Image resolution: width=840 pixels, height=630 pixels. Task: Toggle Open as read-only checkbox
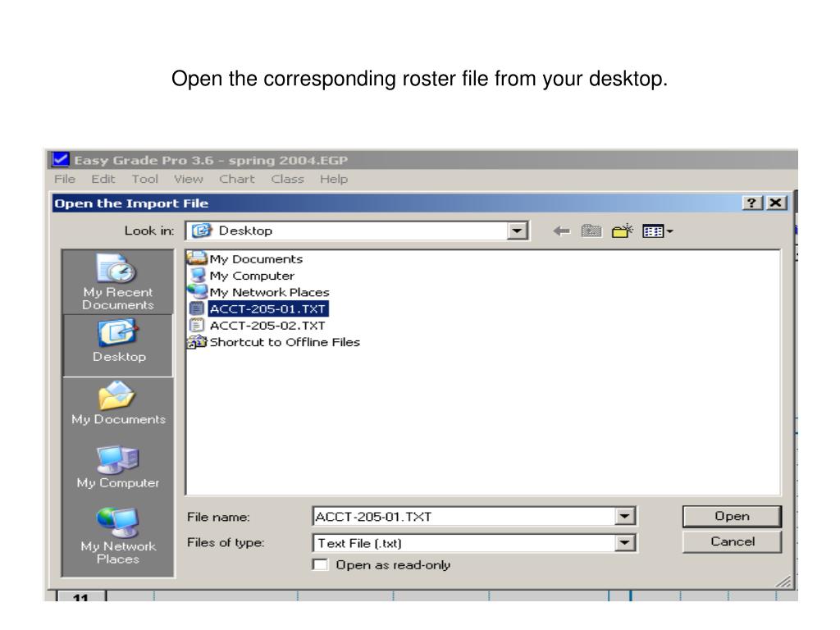[320, 564]
